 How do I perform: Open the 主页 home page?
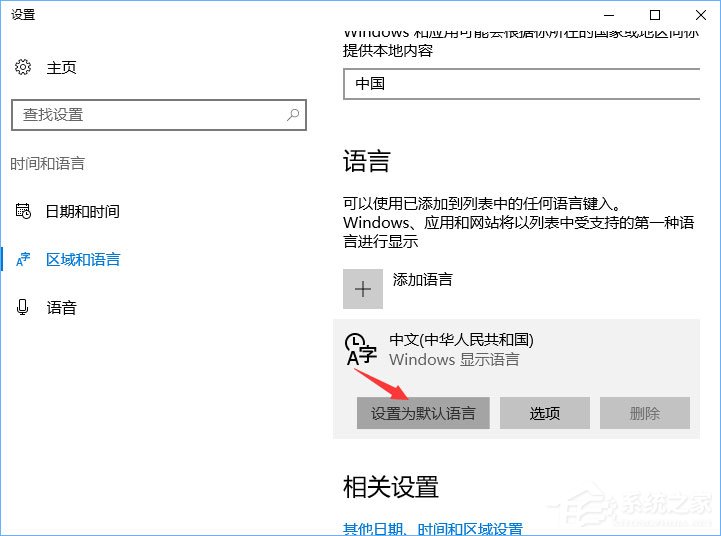(61, 68)
